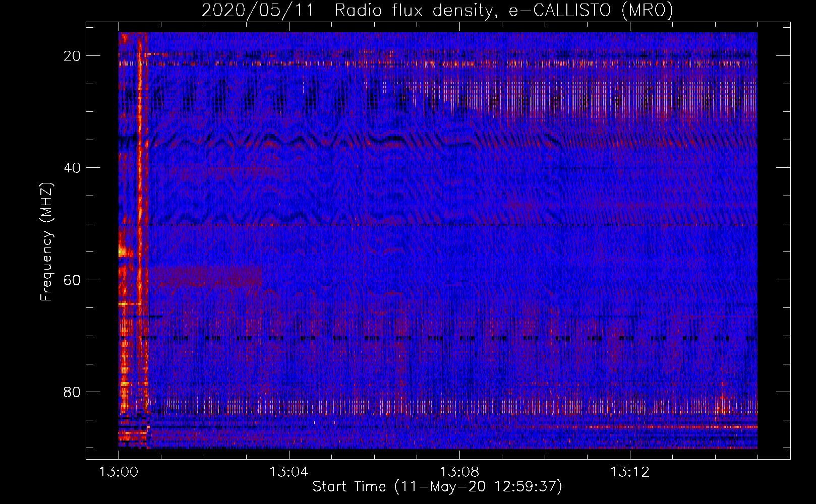Click the "40" frequency tick label

[72, 168]
